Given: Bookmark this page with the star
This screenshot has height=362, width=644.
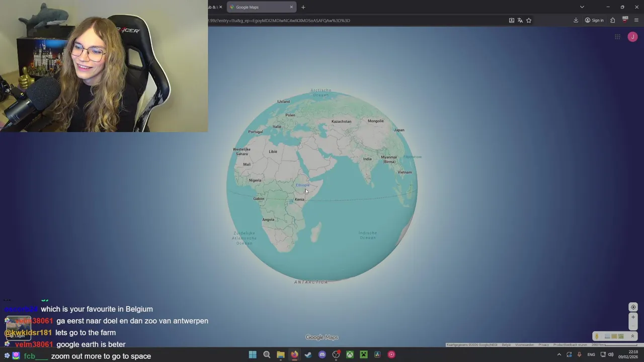Looking at the screenshot, I should (529, 21).
